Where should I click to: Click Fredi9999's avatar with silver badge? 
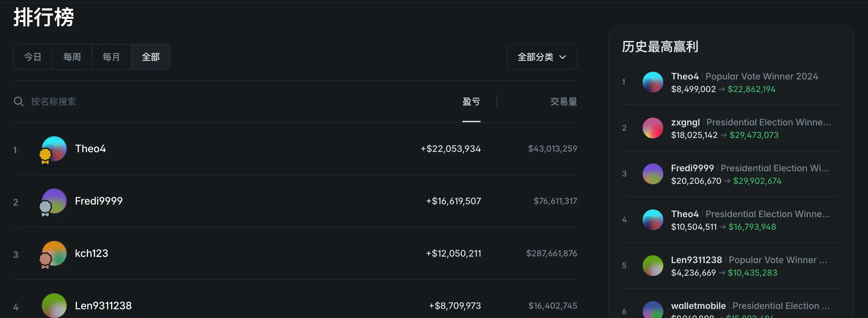(x=54, y=201)
